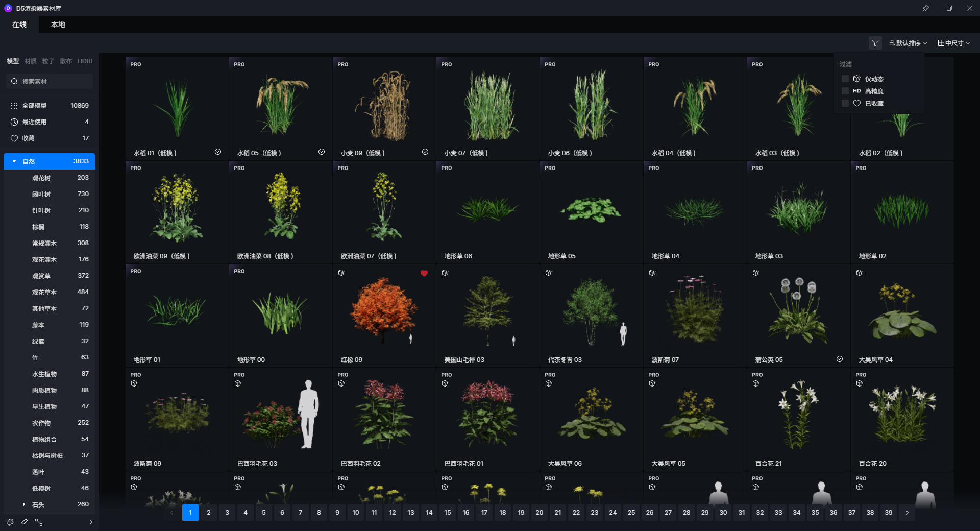Viewport: 980px width, 531px height.
Task: Enable 高精度 HD filter checkbox
Action: coord(845,91)
